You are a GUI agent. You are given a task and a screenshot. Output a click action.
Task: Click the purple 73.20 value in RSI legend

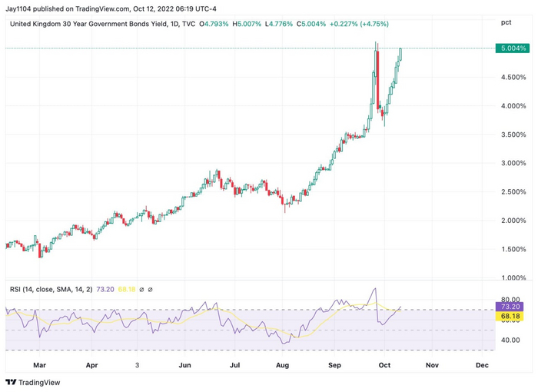click(105, 289)
